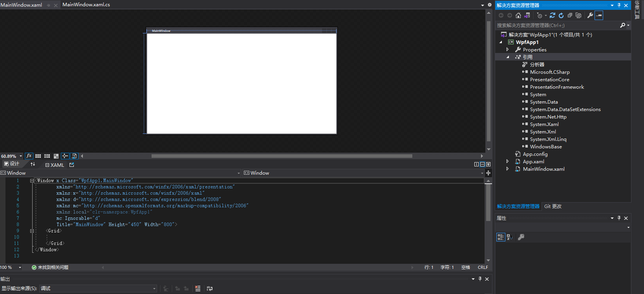This screenshot has height=294, width=644.
Task: Collapse the 引用 references node
Action: (x=507, y=57)
